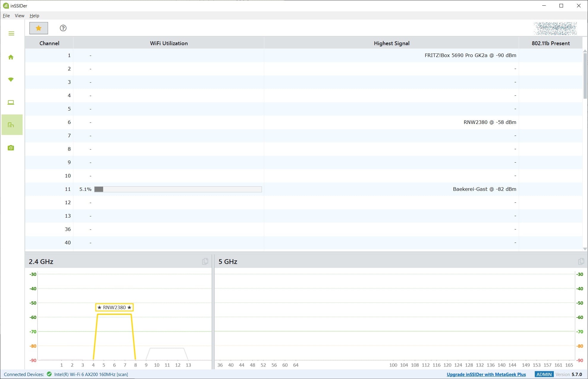Open the laptop devices sidebar icon
Screen dimensions: 588x379
[11, 102]
